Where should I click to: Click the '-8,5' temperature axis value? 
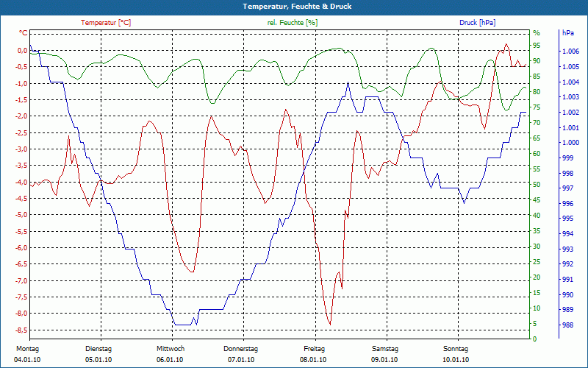coord(21,330)
